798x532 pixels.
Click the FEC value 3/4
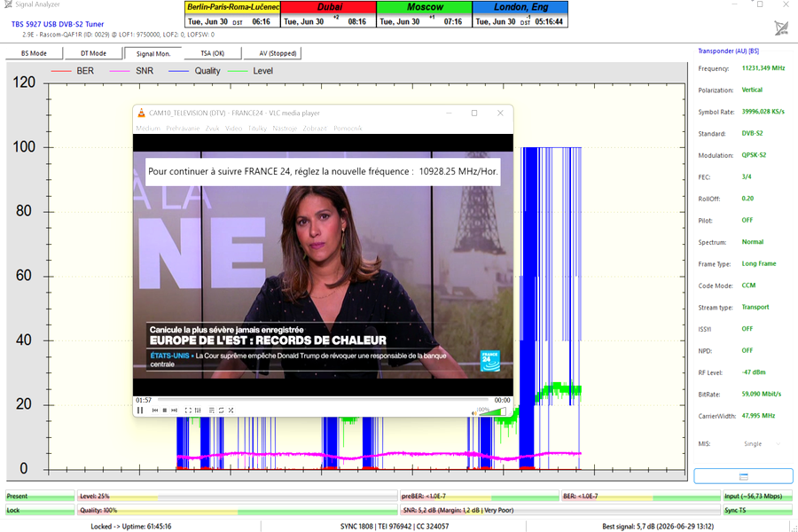[x=746, y=176]
